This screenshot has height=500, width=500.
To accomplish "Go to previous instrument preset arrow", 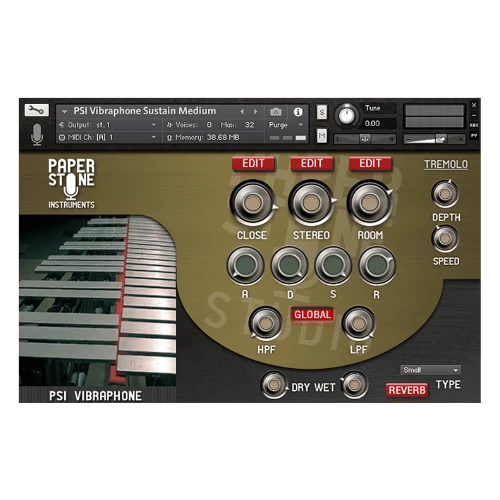I will [x=242, y=112].
